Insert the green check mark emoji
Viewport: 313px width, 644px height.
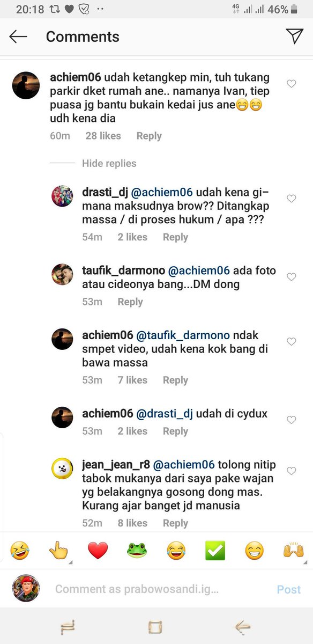pos(215,551)
